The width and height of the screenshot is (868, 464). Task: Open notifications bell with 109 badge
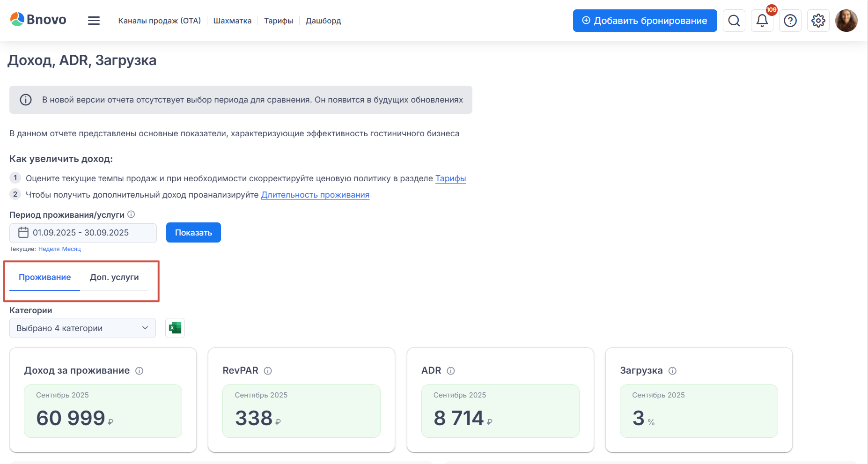pos(762,21)
